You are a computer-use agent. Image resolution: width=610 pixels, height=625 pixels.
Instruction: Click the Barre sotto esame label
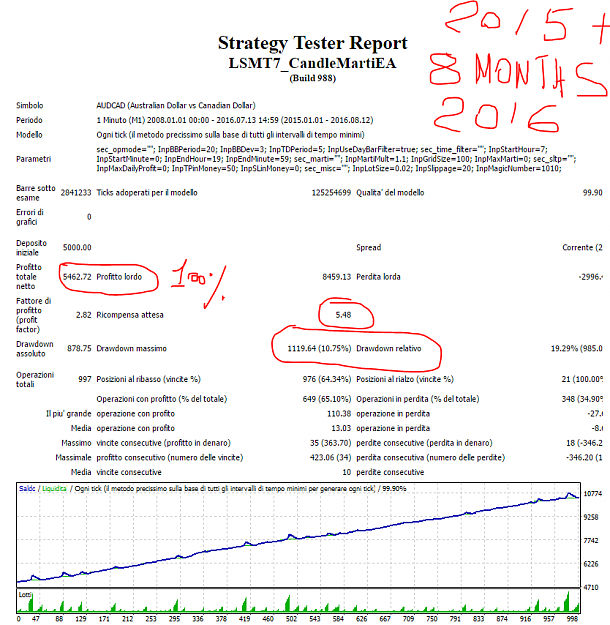coord(35,193)
